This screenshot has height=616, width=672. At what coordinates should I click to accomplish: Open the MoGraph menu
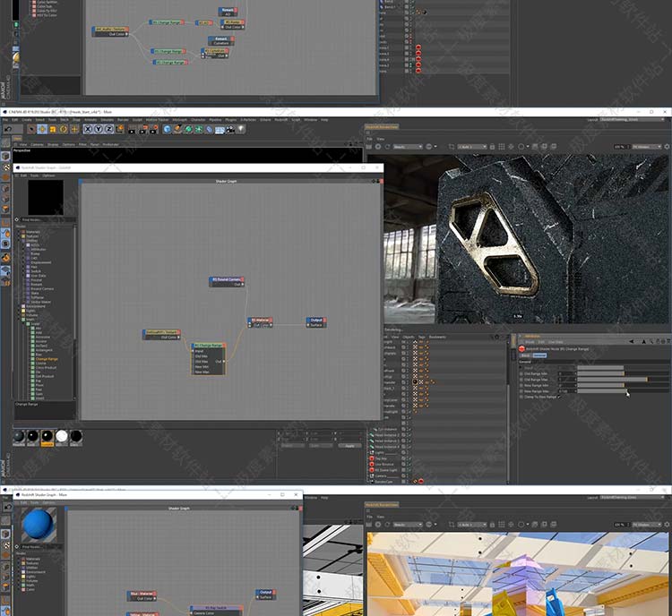(179, 119)
